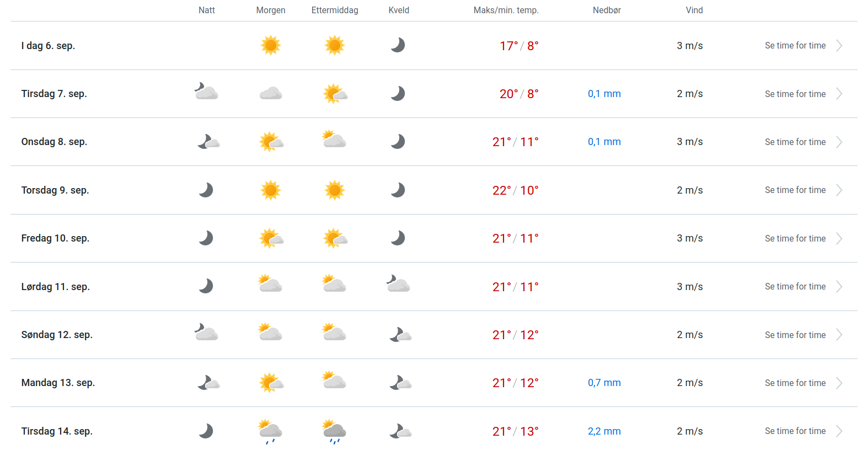Click today's morning sun icon
Screen dimensions: 868x455
pyautogui.click(x=270, y=45)
